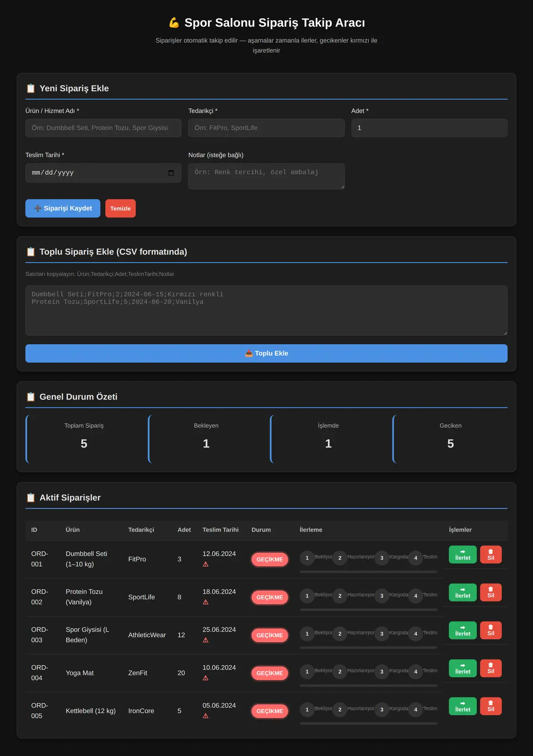Viewport: 533px width, 756px height.
Task: Click warning icon under 10.06.2024 date
Action: pyautogui.click(x=206, y=678)
